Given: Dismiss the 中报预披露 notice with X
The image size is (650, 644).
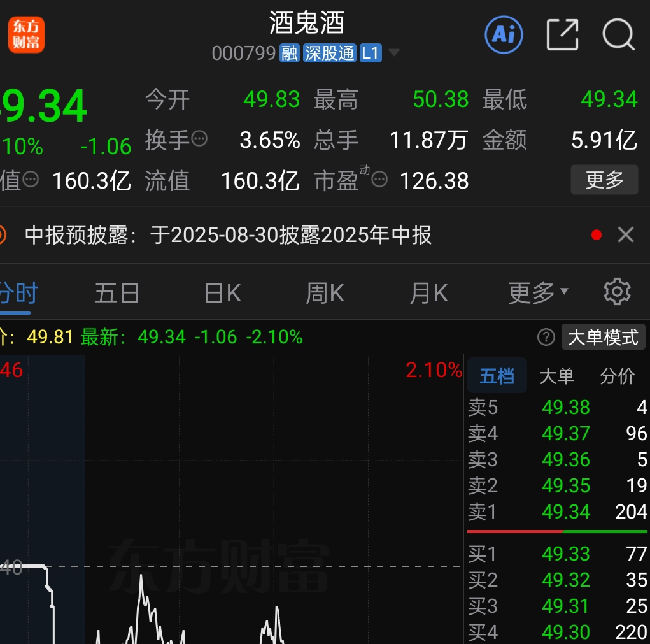Looking at the screenshot, I should tap(626, 234).
